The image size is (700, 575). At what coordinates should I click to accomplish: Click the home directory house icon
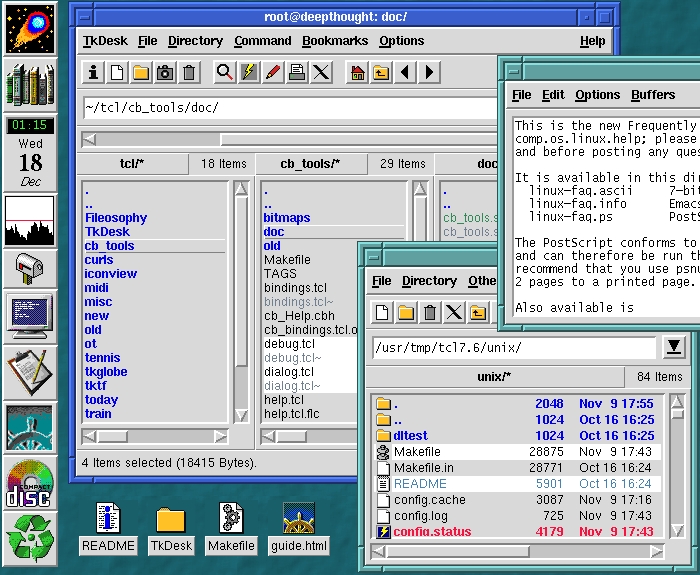357,72
